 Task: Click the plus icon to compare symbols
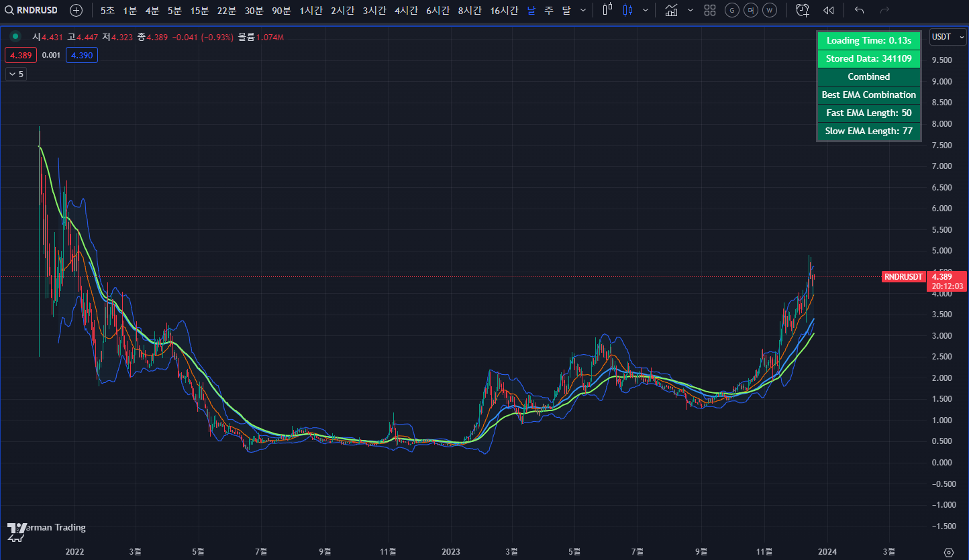tap(76, 10)
